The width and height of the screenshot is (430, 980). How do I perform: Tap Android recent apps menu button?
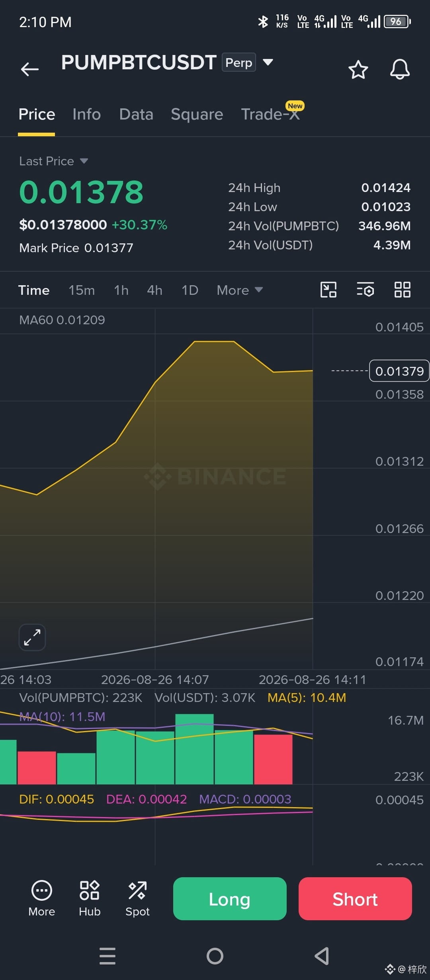pos(107,956)
